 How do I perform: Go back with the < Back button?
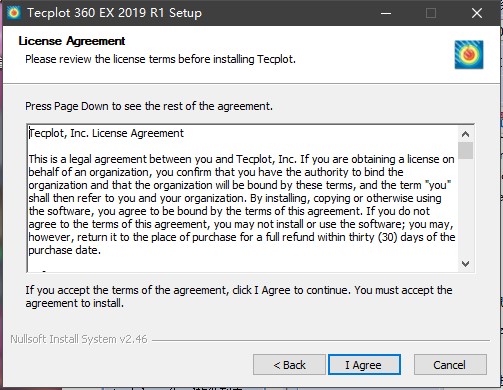(x=289, y=365)
